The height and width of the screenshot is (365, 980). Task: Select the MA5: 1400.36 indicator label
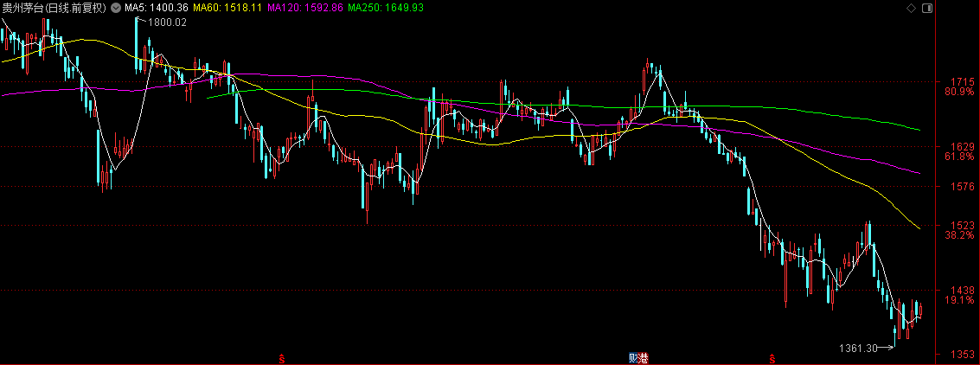pos(157,8)
